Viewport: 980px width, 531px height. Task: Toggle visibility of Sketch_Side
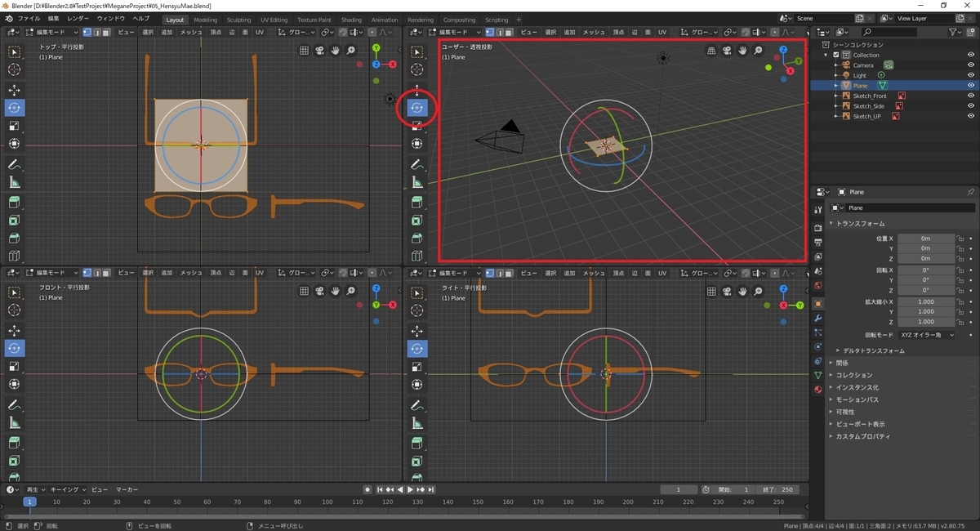coord(971,106)
